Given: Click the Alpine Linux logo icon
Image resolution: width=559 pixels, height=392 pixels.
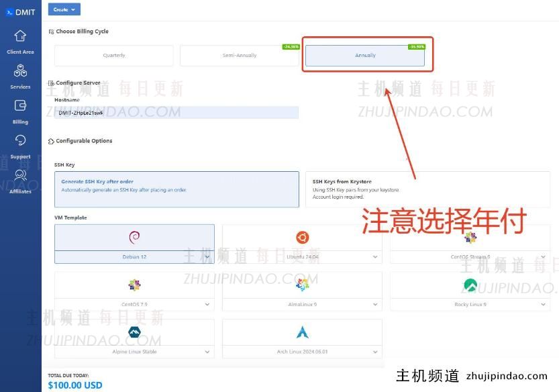Looking at the screenshot, I should click(x=134, y=332).
